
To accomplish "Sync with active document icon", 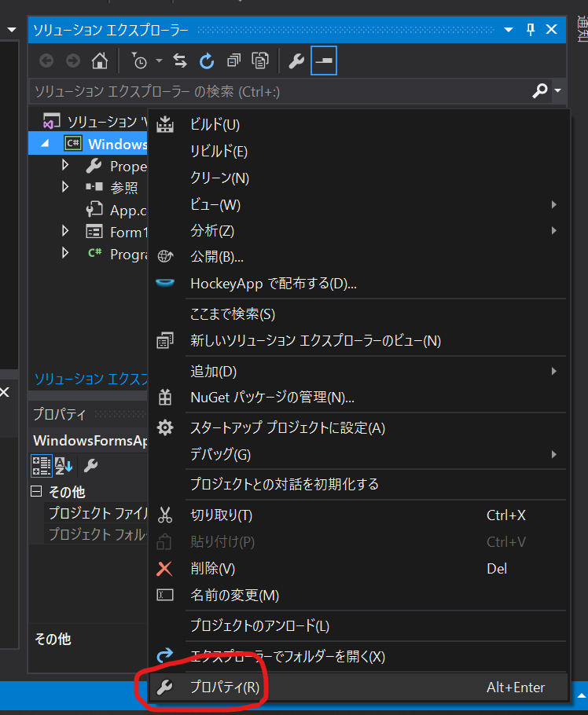I will pos(180,60).
